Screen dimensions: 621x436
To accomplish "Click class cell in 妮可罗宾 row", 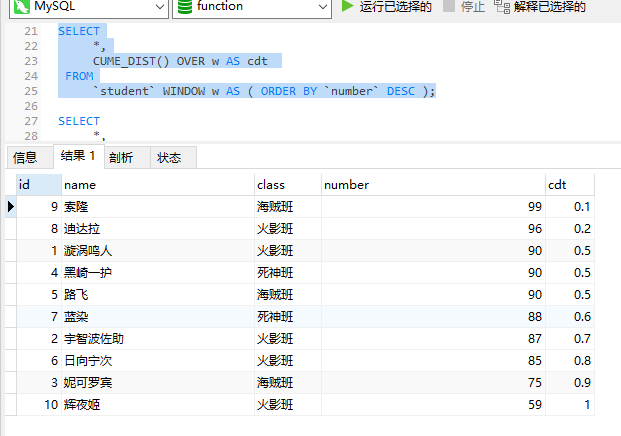I will (288, 383).
